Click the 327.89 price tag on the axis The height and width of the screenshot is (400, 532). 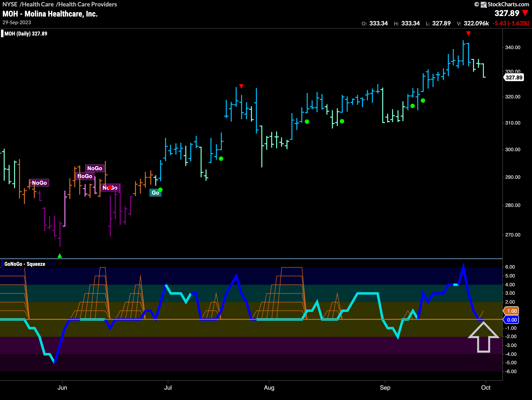514,77
